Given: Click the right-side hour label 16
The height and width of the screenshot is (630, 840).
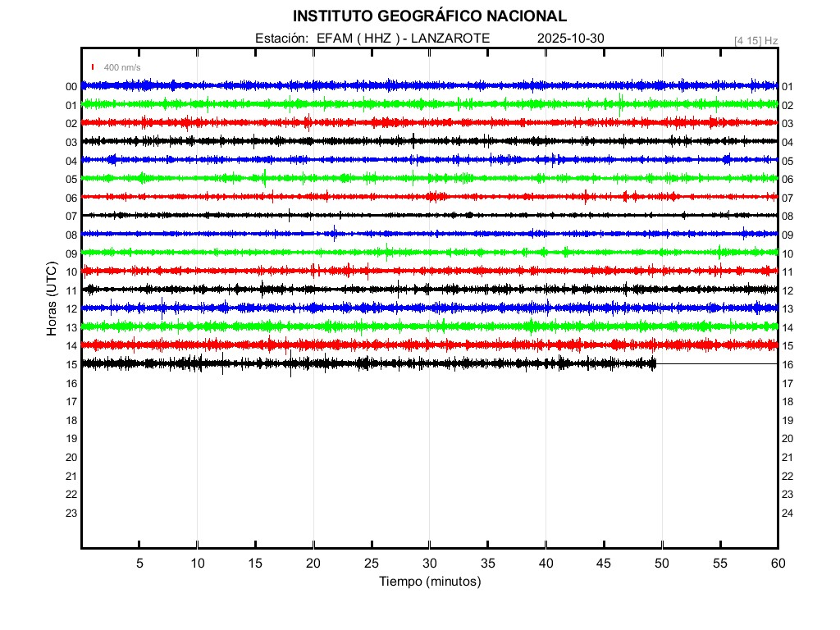Looking at the screenshot, I should [787, 365].
